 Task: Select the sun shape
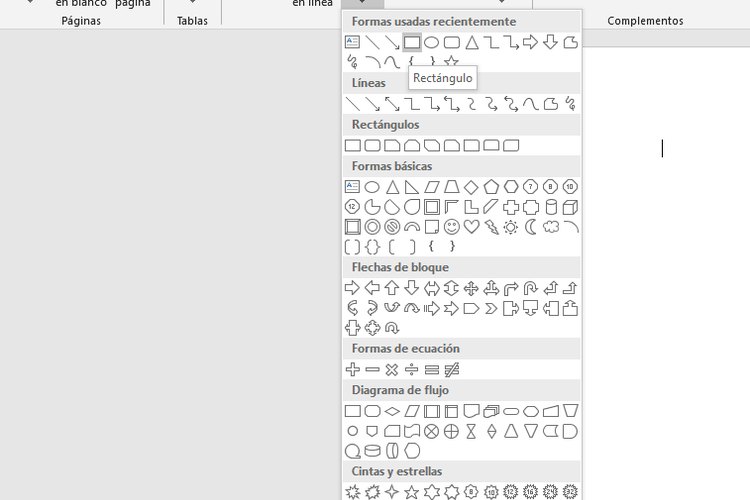pyautogui.click(x=511, y=227)
